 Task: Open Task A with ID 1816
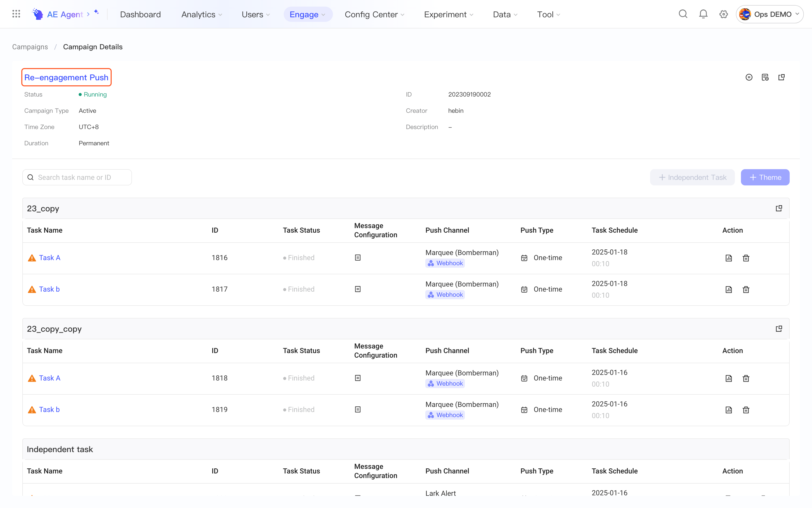pos(49,258)
